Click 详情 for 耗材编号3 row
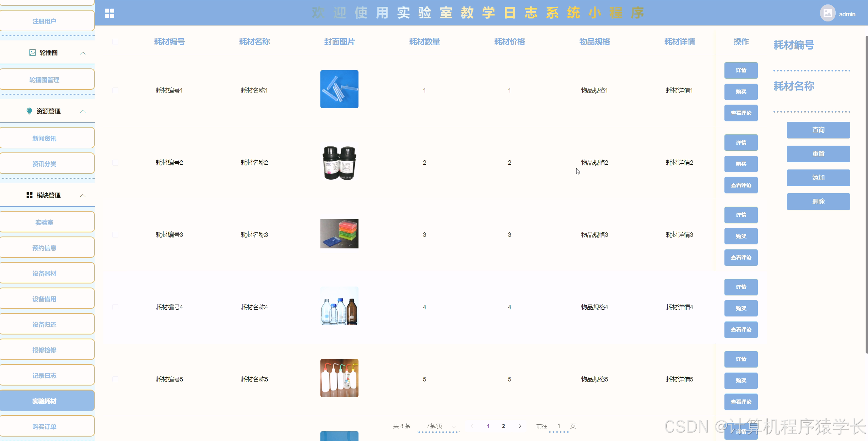 741,215
